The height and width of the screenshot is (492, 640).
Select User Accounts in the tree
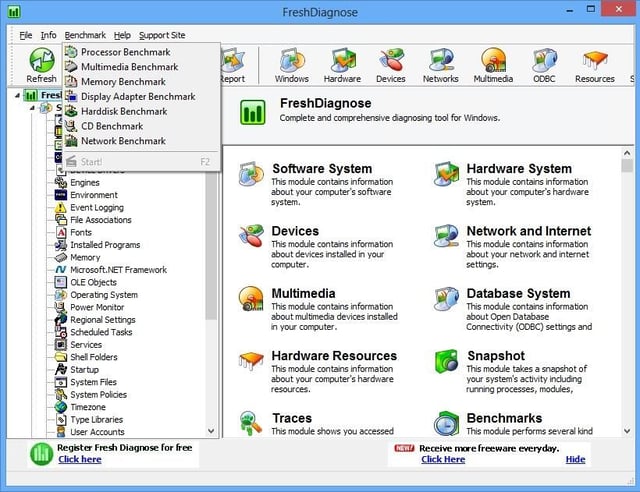click(x=97, y=432)
